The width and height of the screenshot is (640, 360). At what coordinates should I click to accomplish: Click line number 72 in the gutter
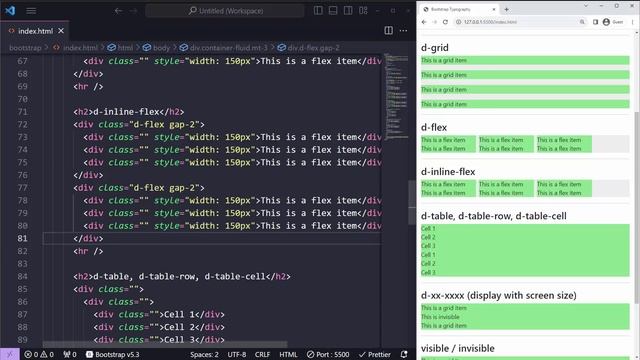point(22,124)
